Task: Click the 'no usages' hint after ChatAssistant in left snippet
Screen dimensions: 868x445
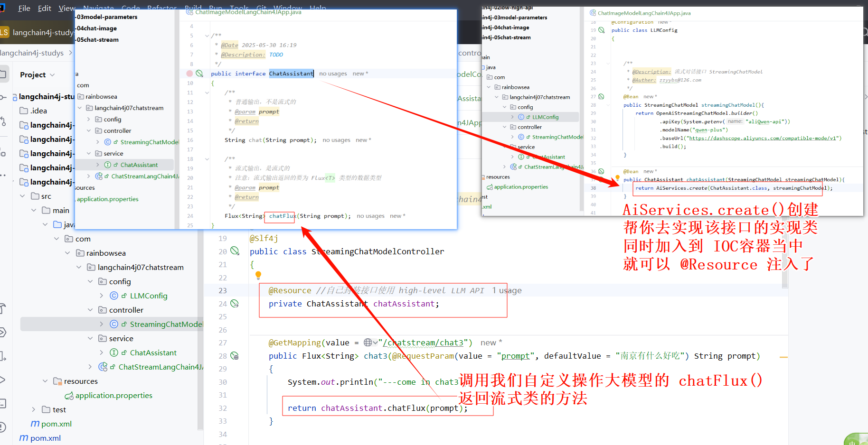Action: tap(333, 74)
